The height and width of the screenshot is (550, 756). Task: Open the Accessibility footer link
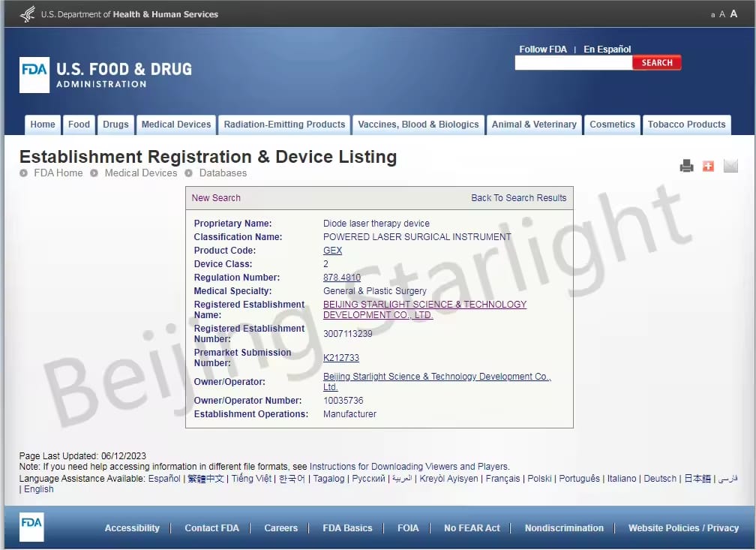point(132,528)
